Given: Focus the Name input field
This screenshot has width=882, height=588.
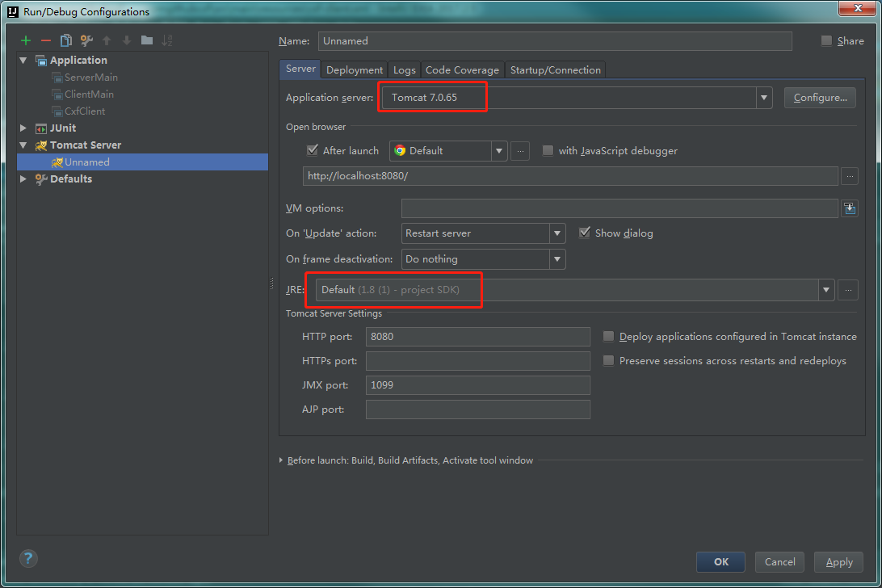Looking at the screenshot, I should pos(555,41).
